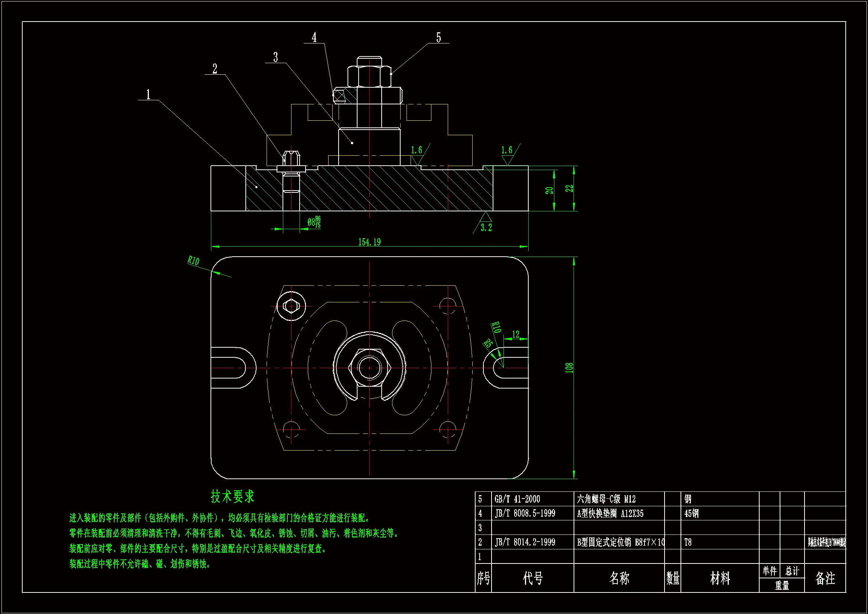This screenshot has height=614, width=868.
Task: Select the GB/T 41-2000 table cell
Action: (517, 499)
